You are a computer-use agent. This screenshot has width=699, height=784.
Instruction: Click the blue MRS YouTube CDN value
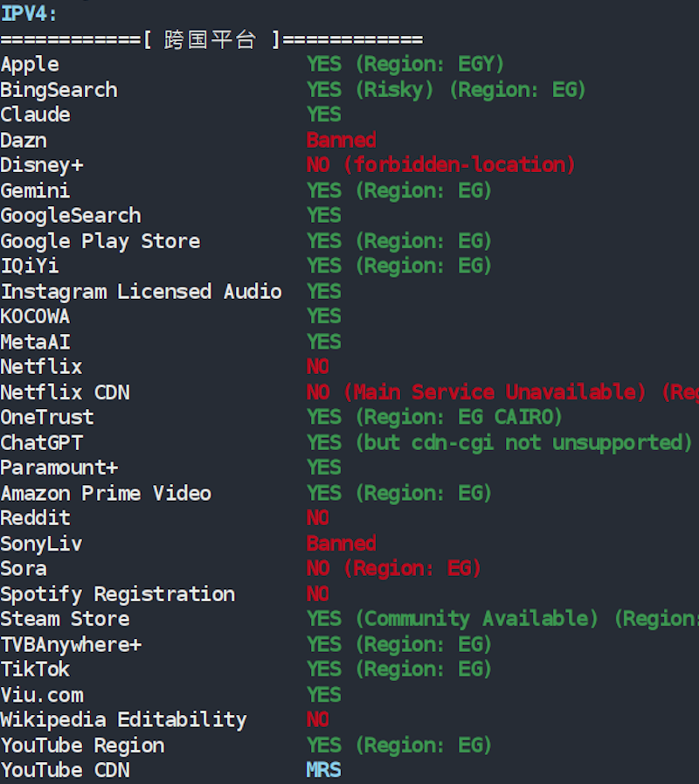(x=323, y=770)
